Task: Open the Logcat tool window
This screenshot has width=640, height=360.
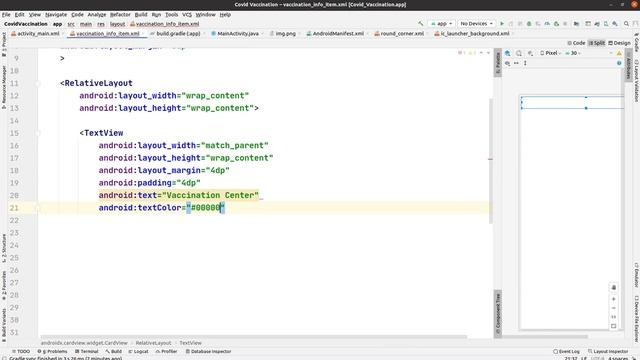Action: [x=138, y=351]
